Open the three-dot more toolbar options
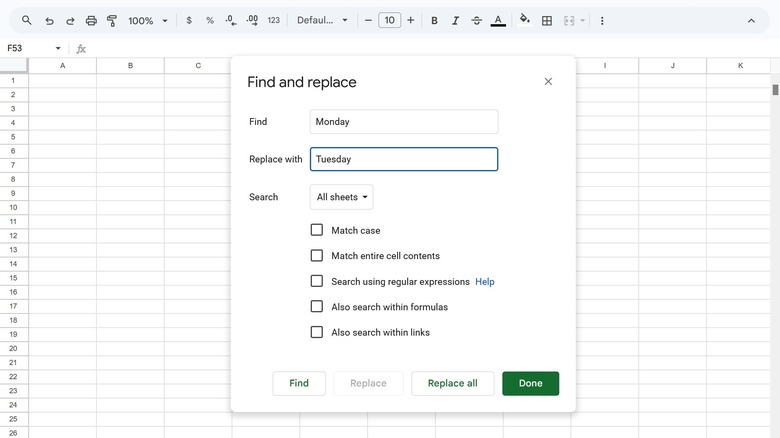780x438 pixels. tap(602, 20)
